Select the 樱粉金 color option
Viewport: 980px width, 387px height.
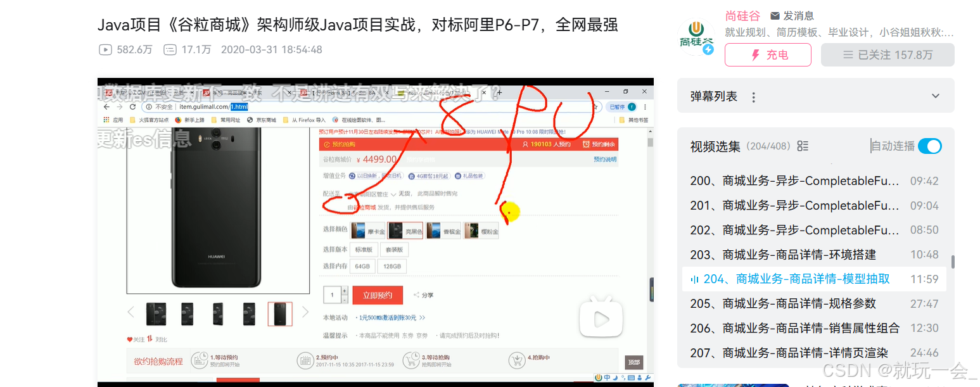(481, 231)
